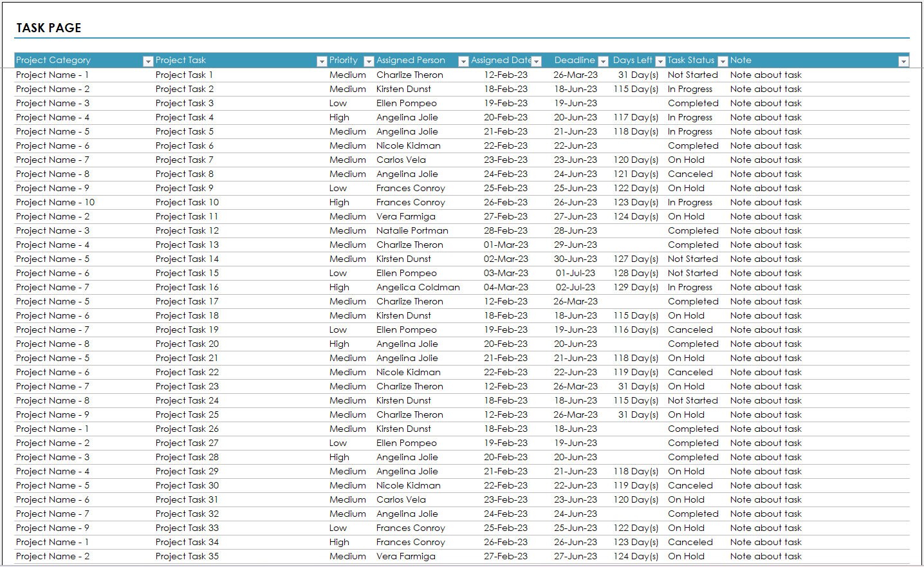This screenshot has width=924, height=567.
Task: Select the TASK PAGE title text
Action: point(48,28)
